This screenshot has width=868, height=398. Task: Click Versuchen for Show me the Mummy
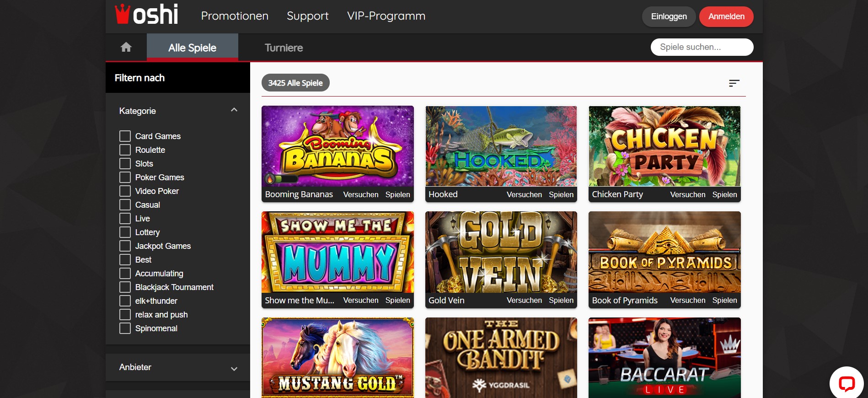point(361,300)
